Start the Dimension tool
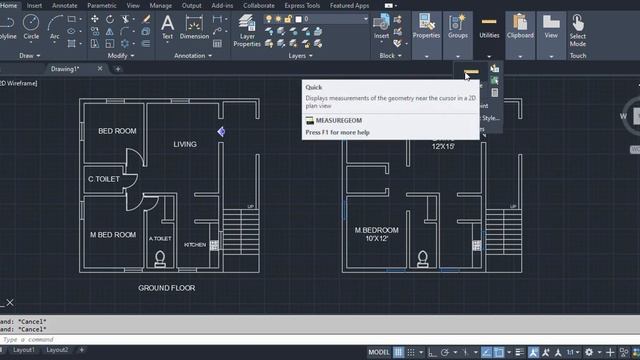Viewport: 640px width, 360px height. tap(194, 27)
